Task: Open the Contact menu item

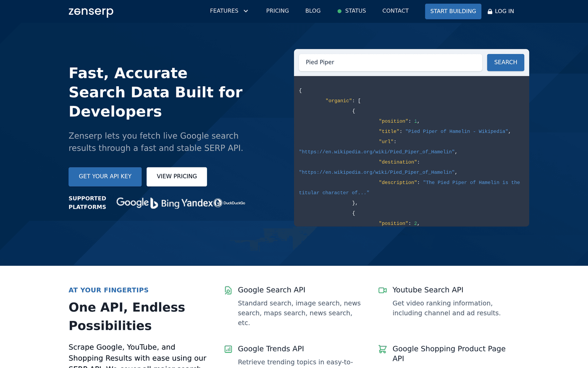Action: pyautogui.click(x=395, y=11)
